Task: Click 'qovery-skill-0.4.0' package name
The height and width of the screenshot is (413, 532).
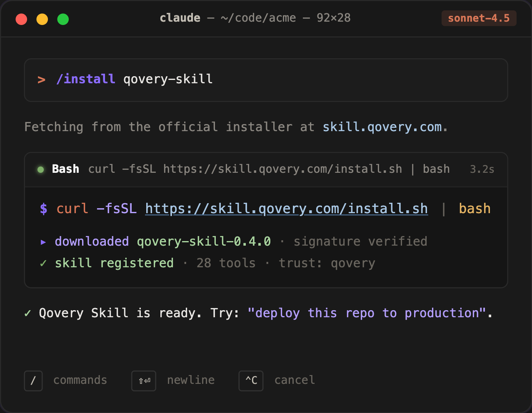Action: [204, 241]
